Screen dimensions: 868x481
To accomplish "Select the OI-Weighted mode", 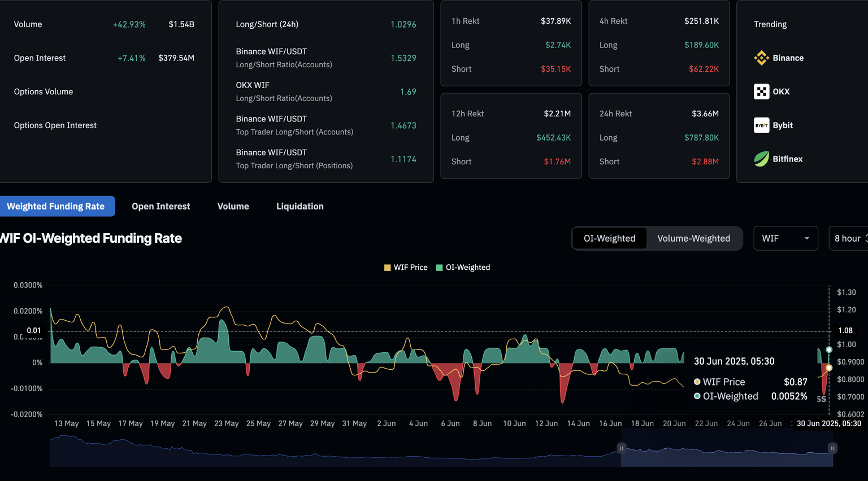I will click(x=609, y=239).
